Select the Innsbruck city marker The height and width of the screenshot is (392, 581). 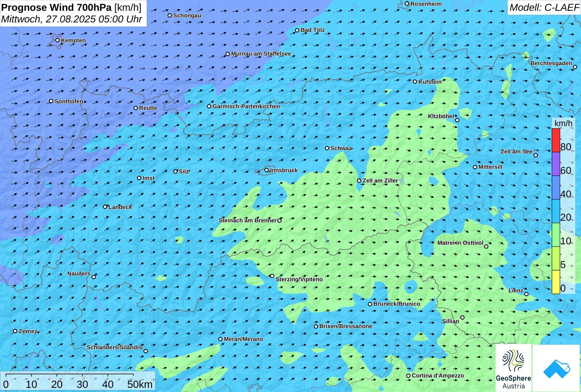coord(266,170)
